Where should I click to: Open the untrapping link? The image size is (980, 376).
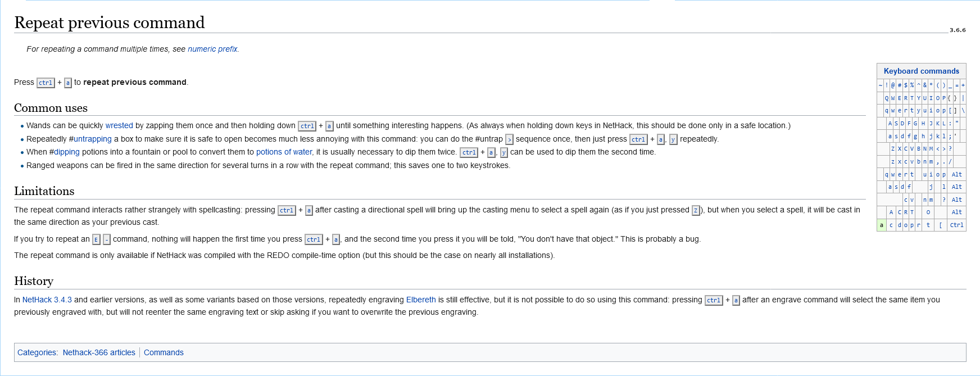[92, 139]
